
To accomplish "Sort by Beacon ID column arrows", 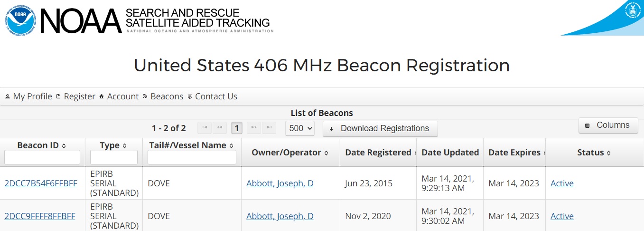I will [64, 145].
